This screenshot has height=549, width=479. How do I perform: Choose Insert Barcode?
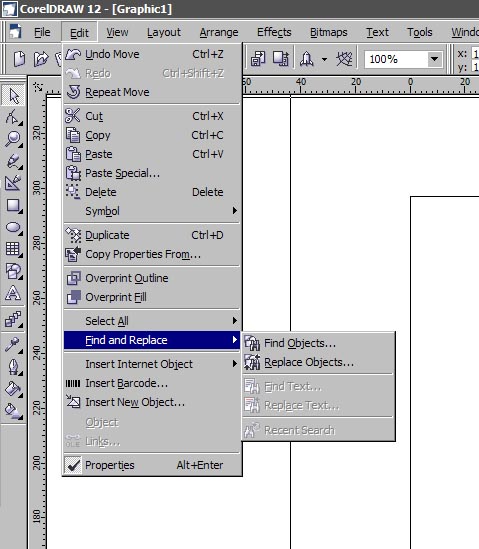(152, 383)
